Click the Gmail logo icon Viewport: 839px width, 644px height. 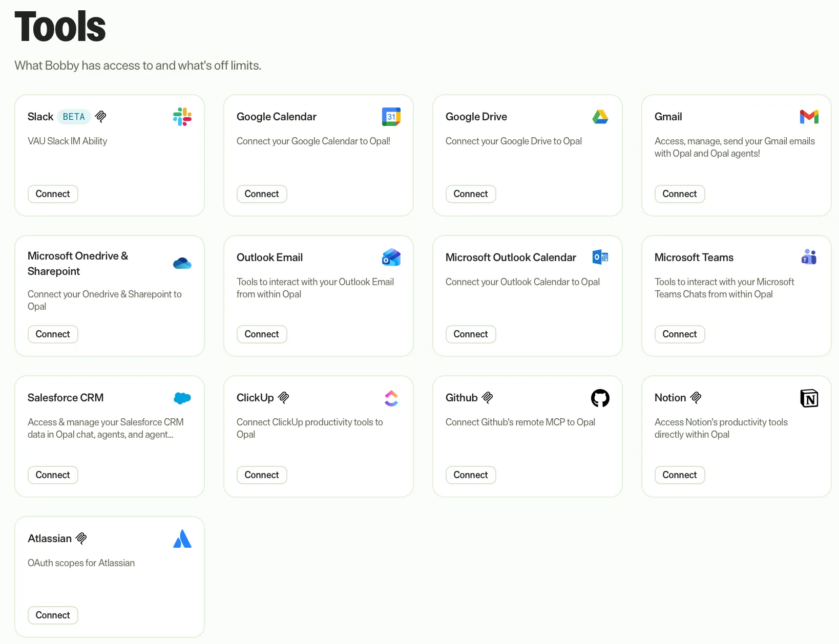tap(809, 117)
